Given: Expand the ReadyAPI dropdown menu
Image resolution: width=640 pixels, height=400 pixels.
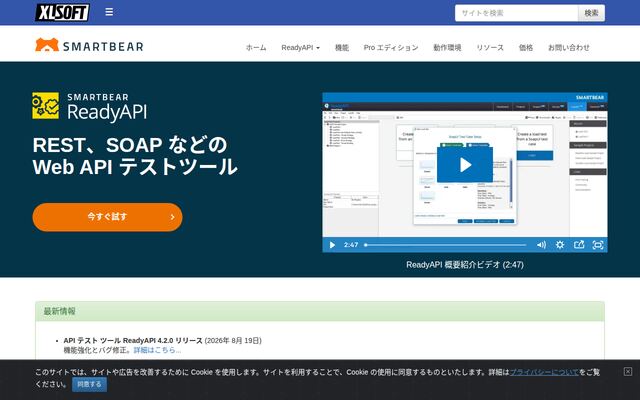Looking at the screenshot, I should pos(300,47).
